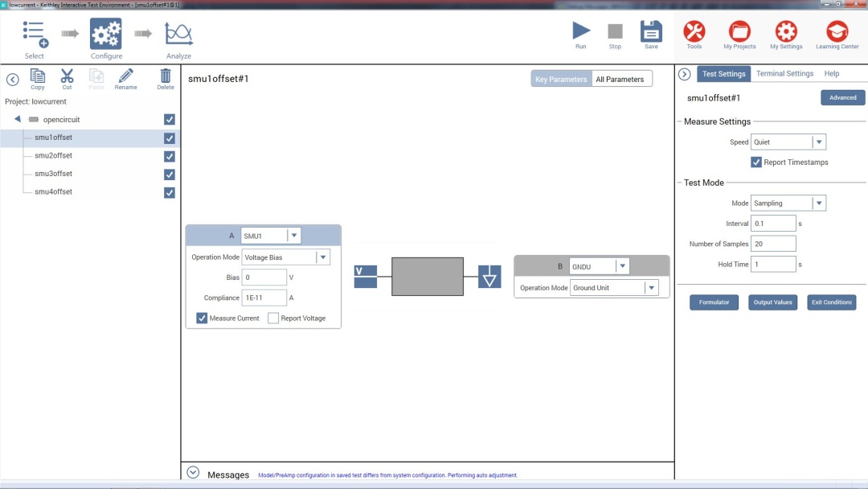Open the Tools icon
The image size is (868, 489).
pyautogui.click(x=694, y=32)
